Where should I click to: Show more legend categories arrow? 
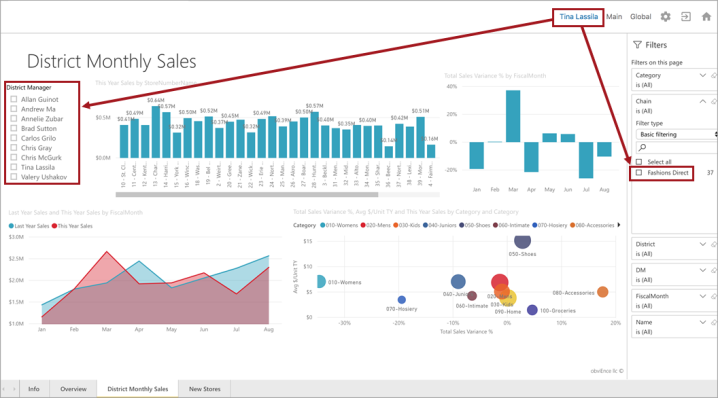619,225
